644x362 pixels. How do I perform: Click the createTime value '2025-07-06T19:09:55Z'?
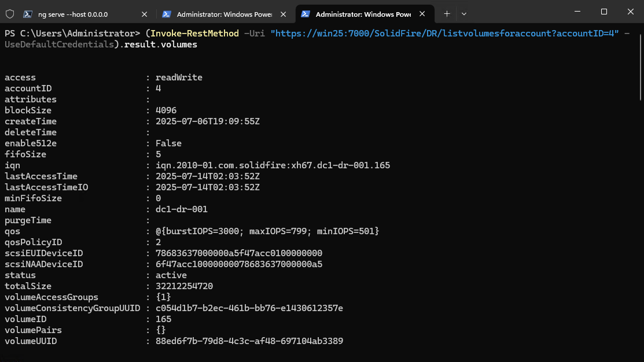(207, 121)
